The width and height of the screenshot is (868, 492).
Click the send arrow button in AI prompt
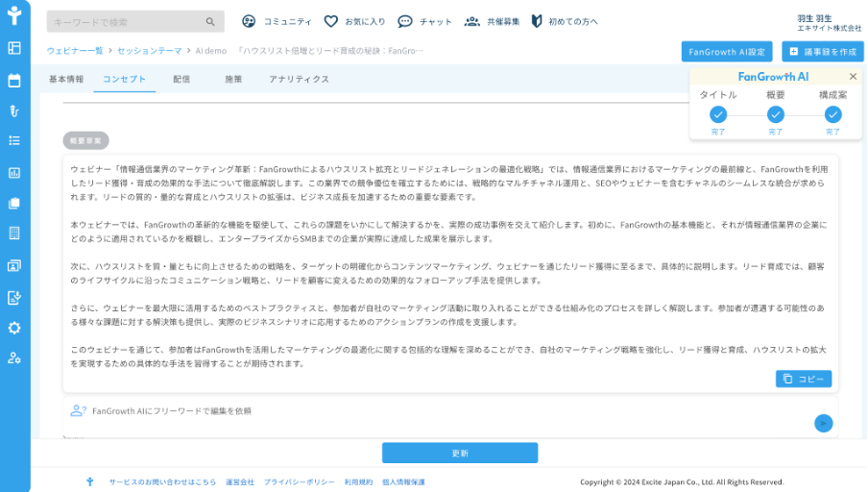823,424
